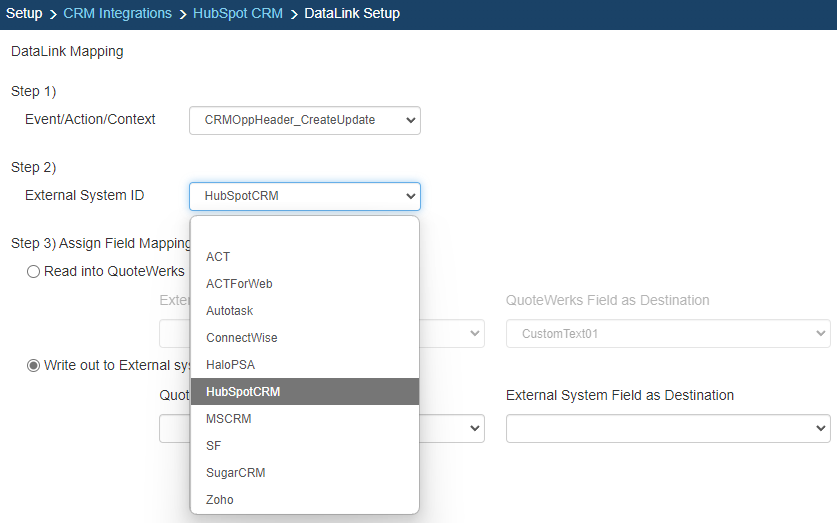Viewport: 837px width, 523px height.
Task: Open the CustomText01 destination field dropdown
Action: [667, 334]
